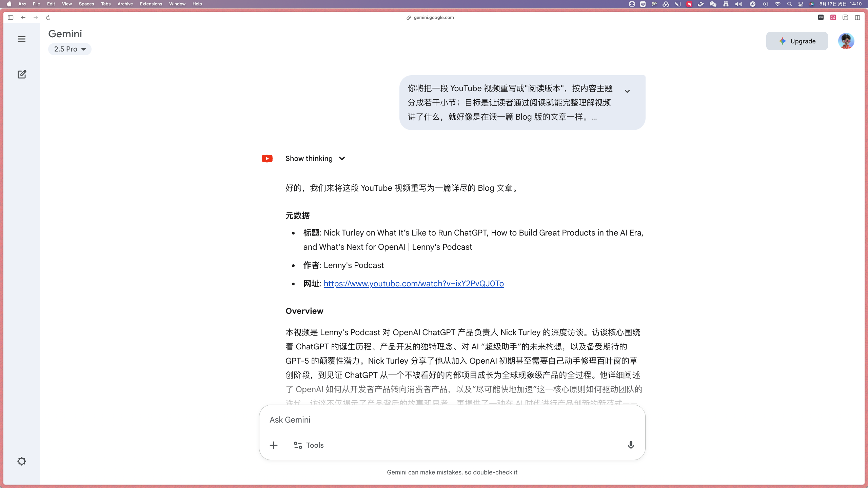The width and height of the screenshot is (868, 488).
Task: Click the play circle menu bar icon
Action: [766, 4]
